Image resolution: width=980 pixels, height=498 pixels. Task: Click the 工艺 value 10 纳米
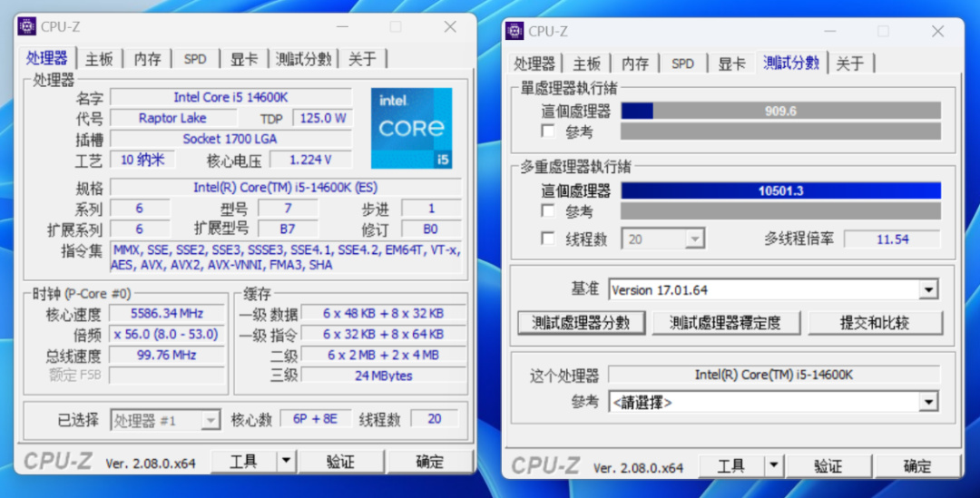[x=142, y=160]
